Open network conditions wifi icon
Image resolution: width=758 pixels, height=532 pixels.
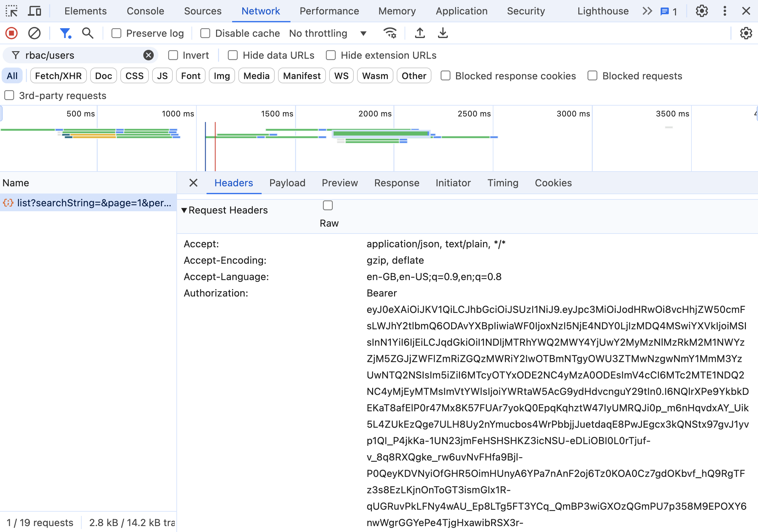point(390,33)
